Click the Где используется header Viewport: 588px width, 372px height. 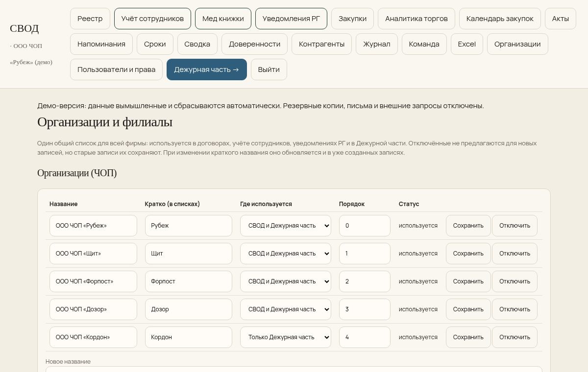pos(266,204)
